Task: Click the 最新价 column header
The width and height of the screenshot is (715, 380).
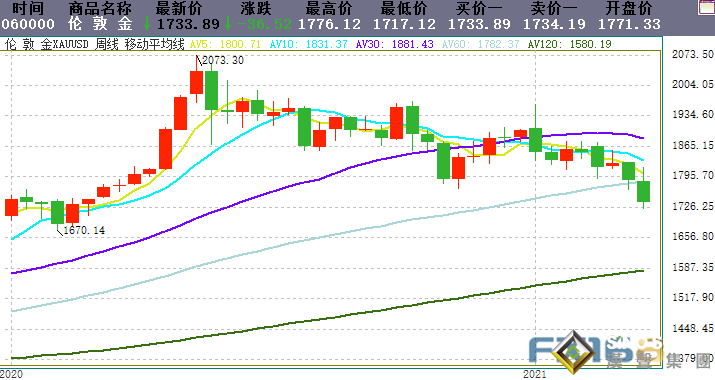Action: 179,8
